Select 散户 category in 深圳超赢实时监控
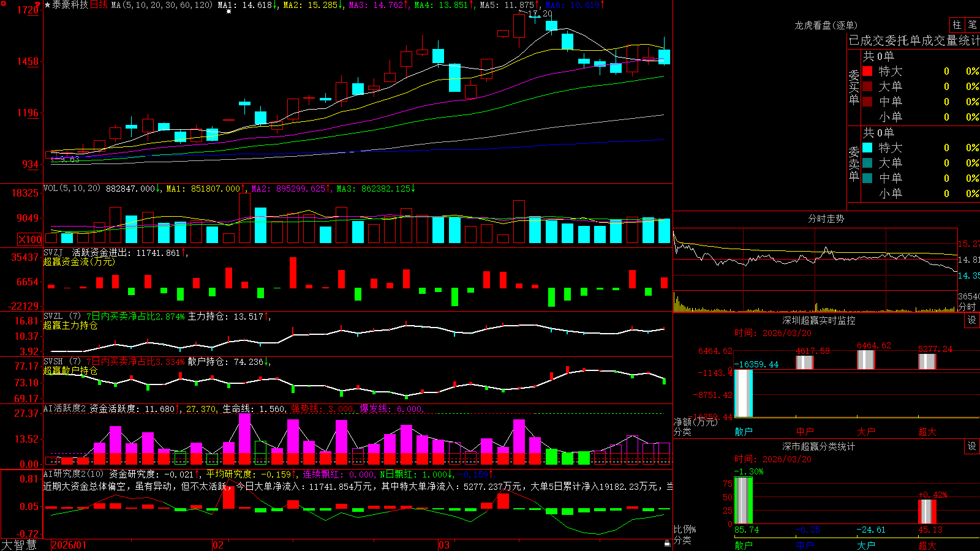The height and width of the screenshot is (551, 980). coord(744,432)
